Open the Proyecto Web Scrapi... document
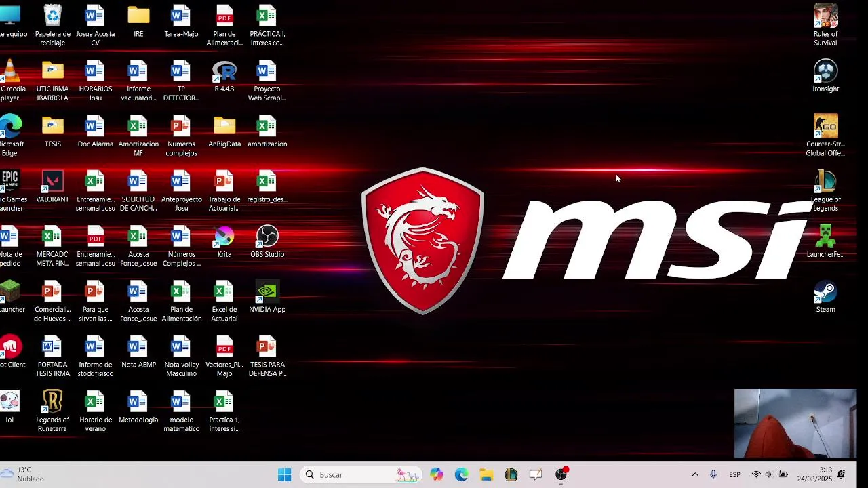868x488 pixels. (267, 80)
